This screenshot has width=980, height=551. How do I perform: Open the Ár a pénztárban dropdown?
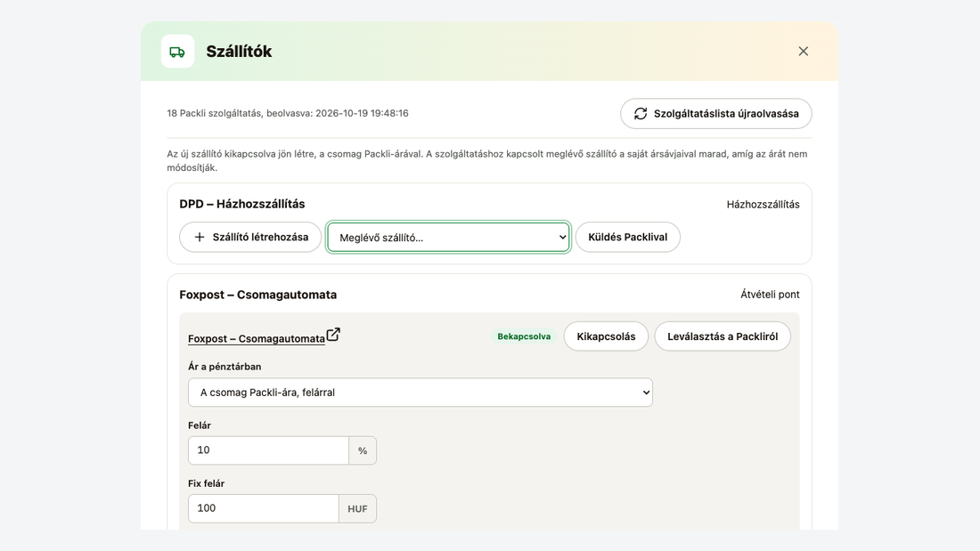pos(420,393)
